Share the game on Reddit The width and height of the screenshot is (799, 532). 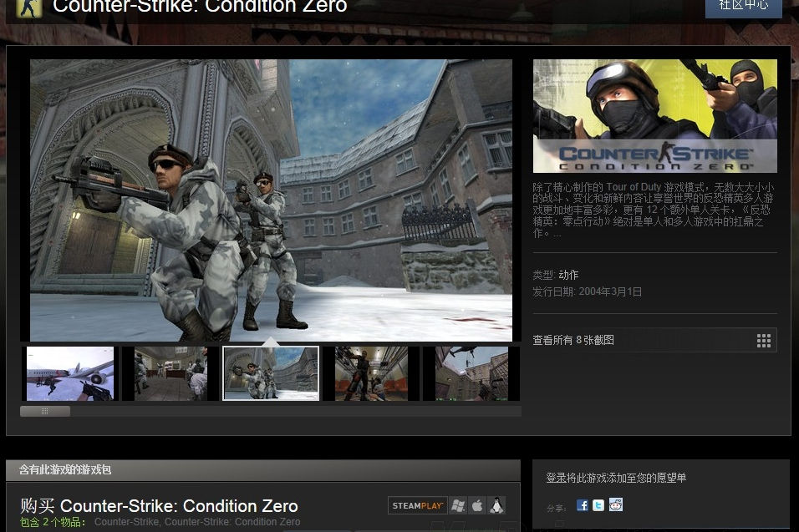[x=616, y=505]
